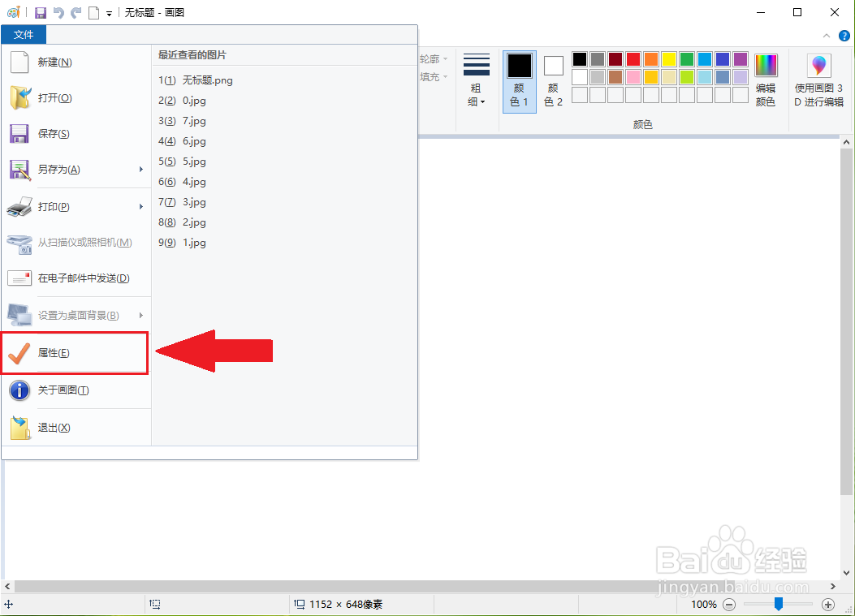
Task: Click the zoom-out minus icon
Action: [728, 604]
